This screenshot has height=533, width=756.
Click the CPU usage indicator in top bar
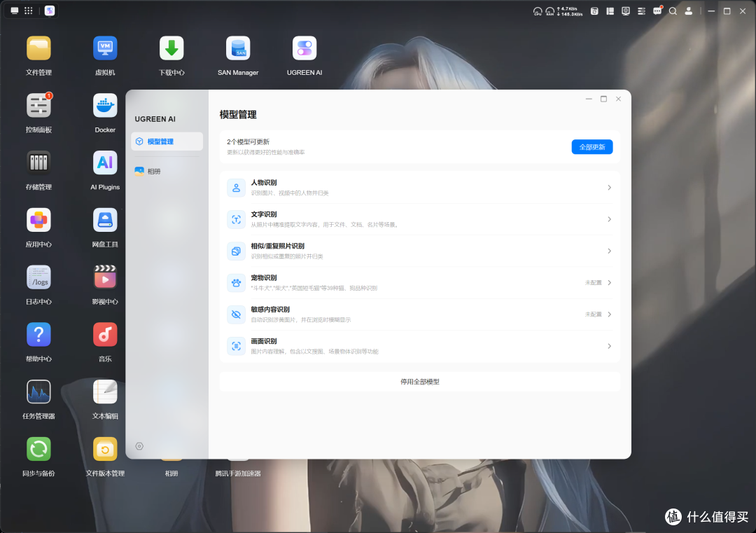[x=538, y=11]
